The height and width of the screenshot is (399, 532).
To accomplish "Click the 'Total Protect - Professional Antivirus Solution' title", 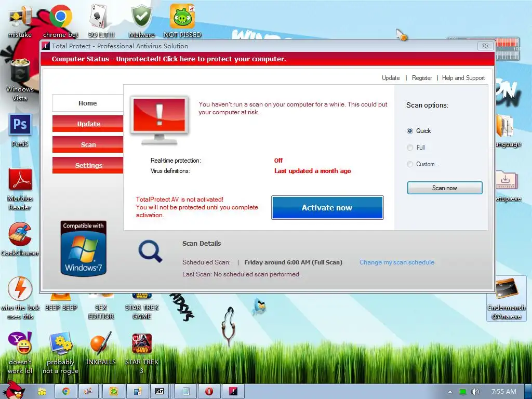I will 120,46.
